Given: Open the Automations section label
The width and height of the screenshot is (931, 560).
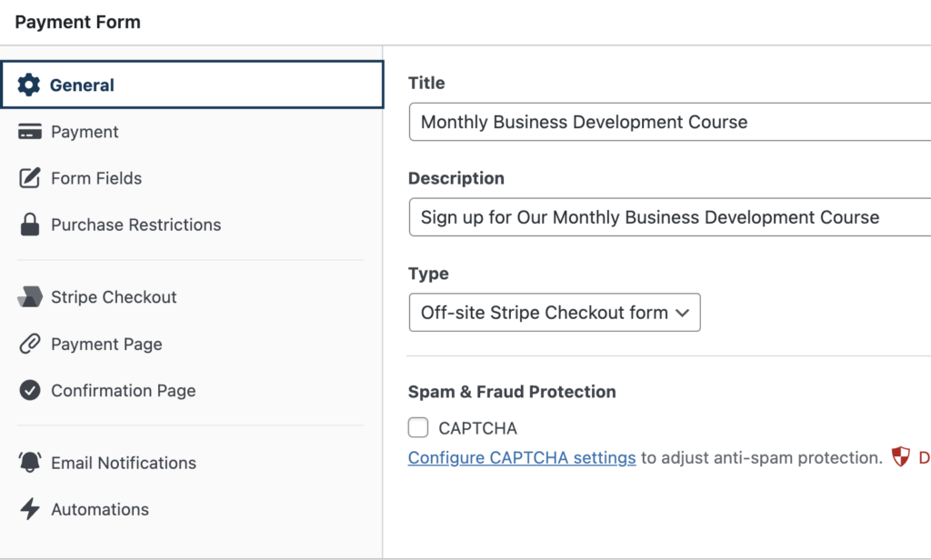Looking at the screenshot, I should pos(100,510).
